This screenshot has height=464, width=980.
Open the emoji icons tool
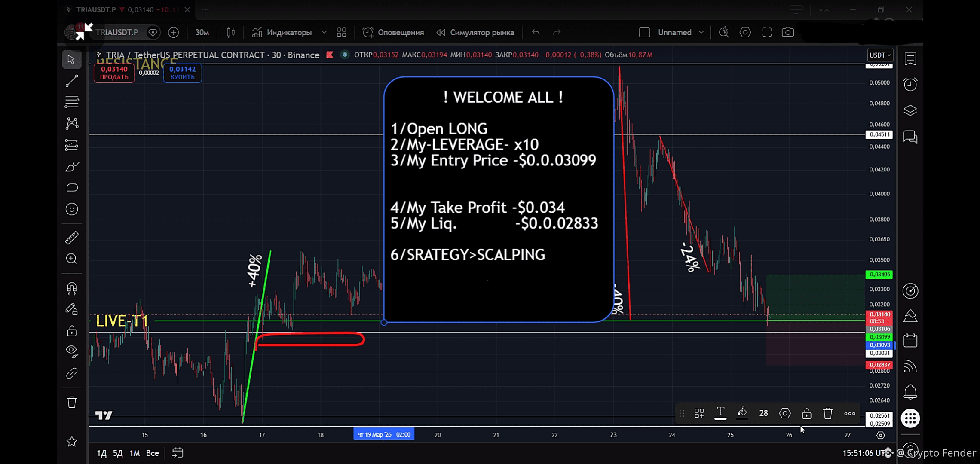click(x=71, y=209)
